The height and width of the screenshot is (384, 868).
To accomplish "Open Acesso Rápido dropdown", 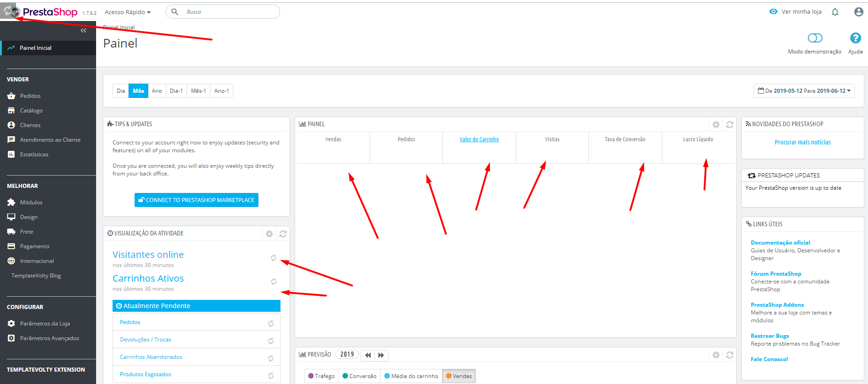I will coord(128,12).
